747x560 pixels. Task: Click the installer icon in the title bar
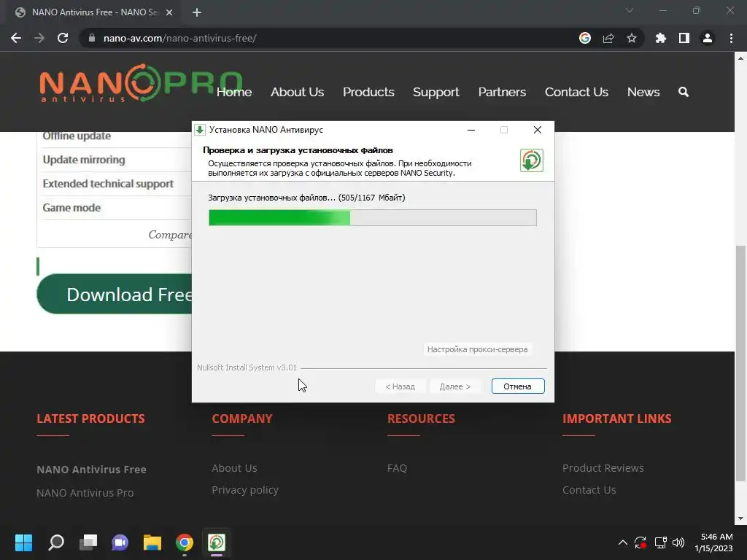click(x=200, y=130)
